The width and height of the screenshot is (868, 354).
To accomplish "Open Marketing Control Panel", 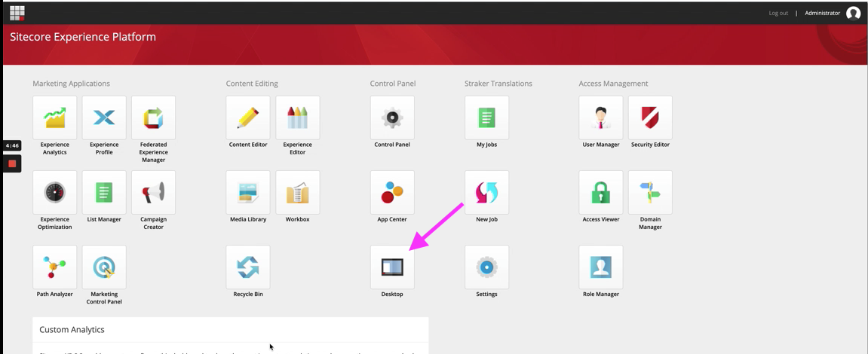I will (104, 267).
